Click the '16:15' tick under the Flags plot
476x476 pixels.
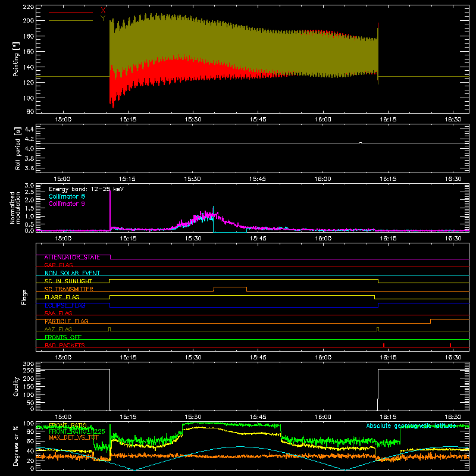tap(388, 358)
